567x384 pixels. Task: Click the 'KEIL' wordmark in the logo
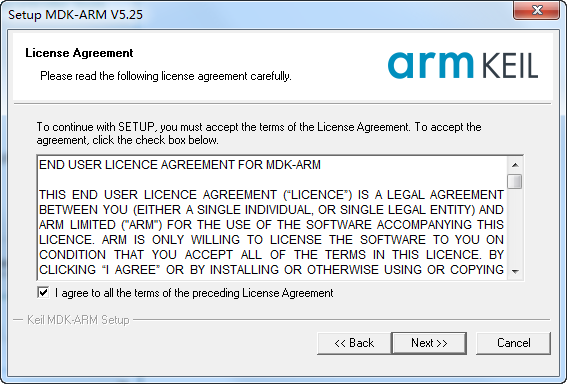click(x=511, y=65)
